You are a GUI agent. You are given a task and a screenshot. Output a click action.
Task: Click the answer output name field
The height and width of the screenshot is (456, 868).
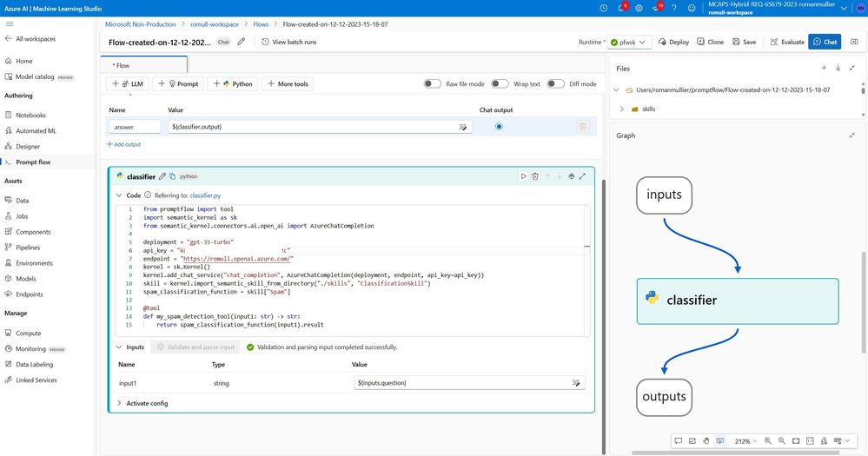click(x=135, y=127)
